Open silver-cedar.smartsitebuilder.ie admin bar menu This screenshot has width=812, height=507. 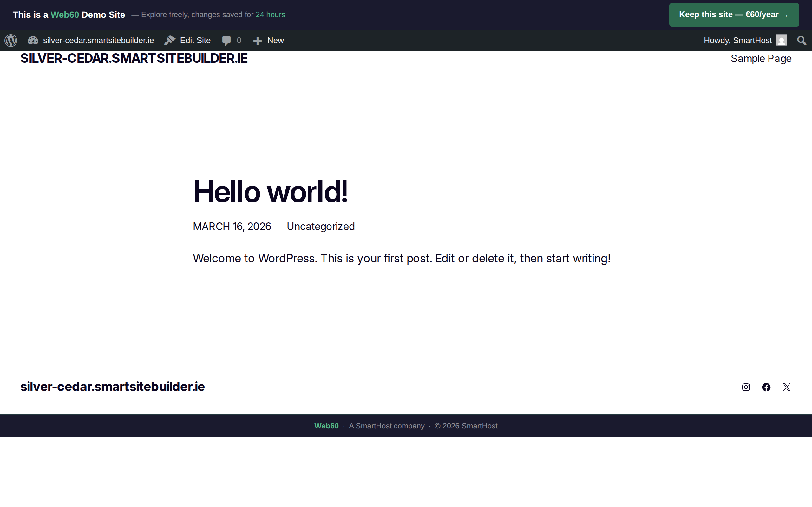(98, 41)
